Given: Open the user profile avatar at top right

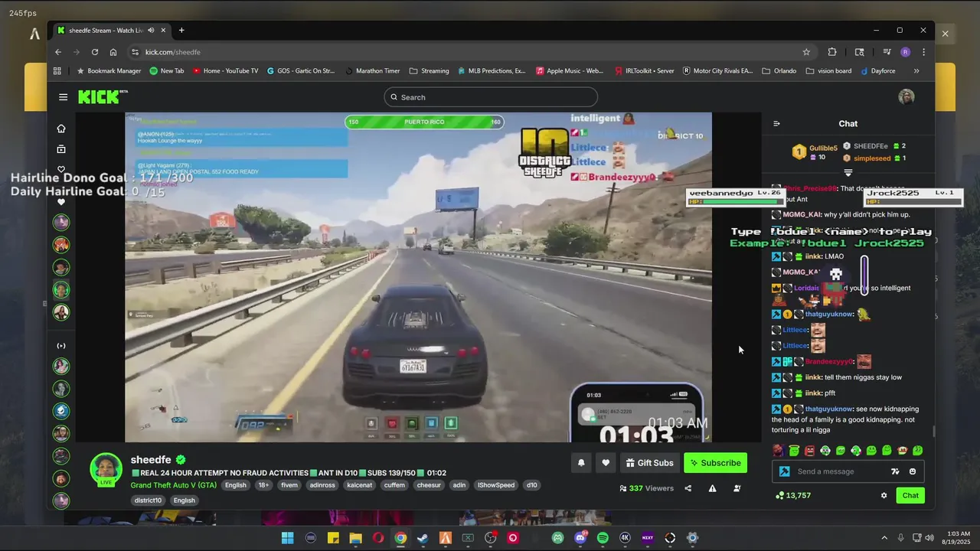Looking at the screenshot, I should (x=906, y=96).
